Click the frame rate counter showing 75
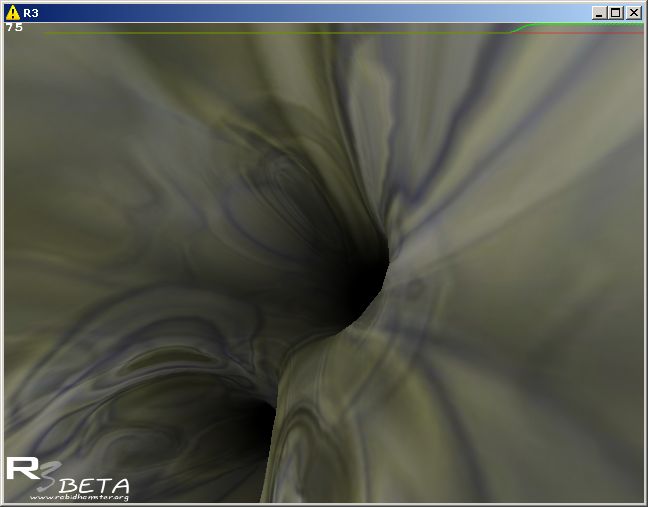Screen dimensions: 648x507 tap(14, 28)
